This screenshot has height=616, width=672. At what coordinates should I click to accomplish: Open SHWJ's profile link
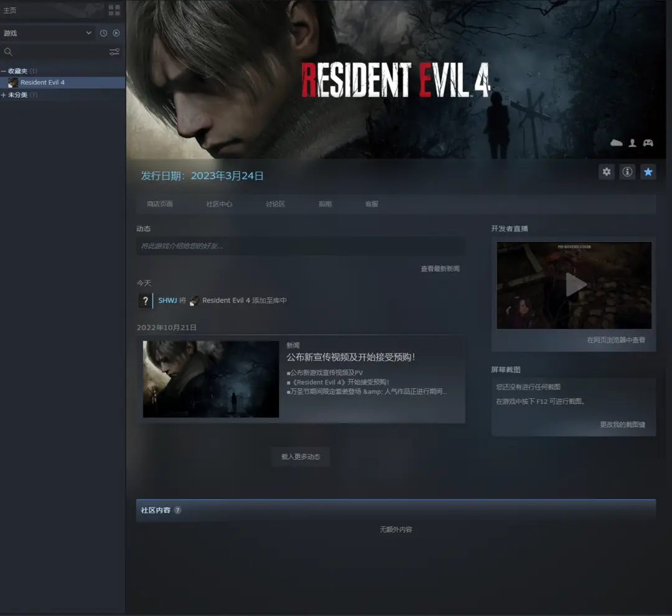click(167, 301)
